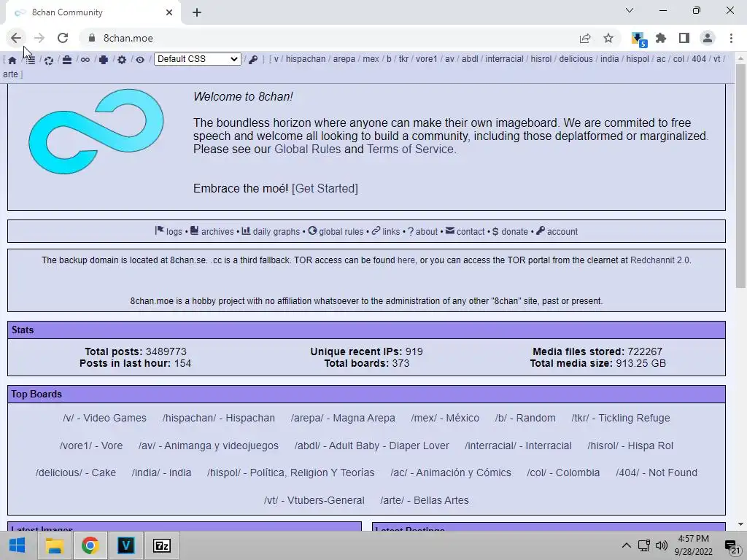
Task: Open the interracial board in top nav
Action: [x=504, y=59]
